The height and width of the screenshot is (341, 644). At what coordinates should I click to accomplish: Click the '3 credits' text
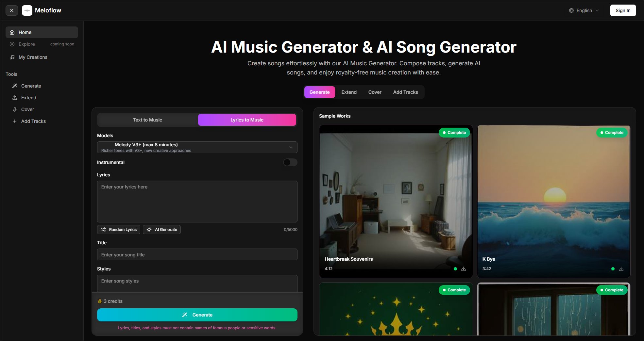pos(113,301)
